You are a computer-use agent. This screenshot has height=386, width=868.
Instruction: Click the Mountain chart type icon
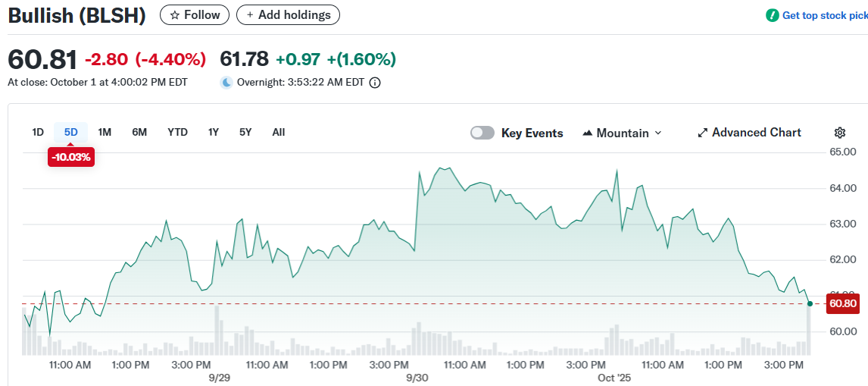point(588,133)
